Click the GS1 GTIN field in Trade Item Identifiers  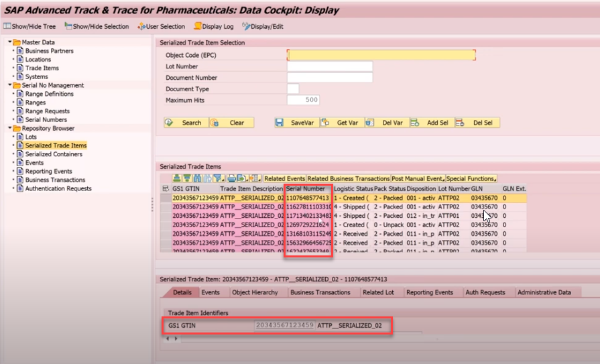[285, 325]
